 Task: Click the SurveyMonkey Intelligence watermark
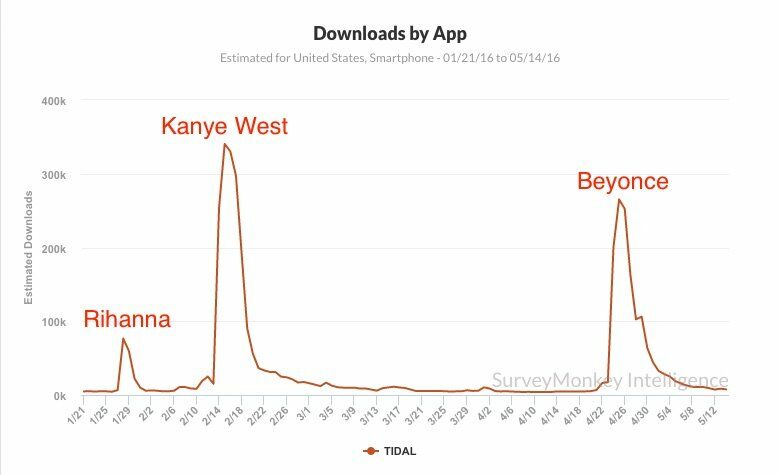610,380
